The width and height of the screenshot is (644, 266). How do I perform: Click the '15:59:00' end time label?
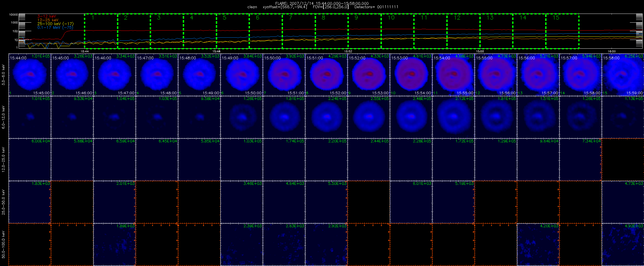(x=635, y=93)
